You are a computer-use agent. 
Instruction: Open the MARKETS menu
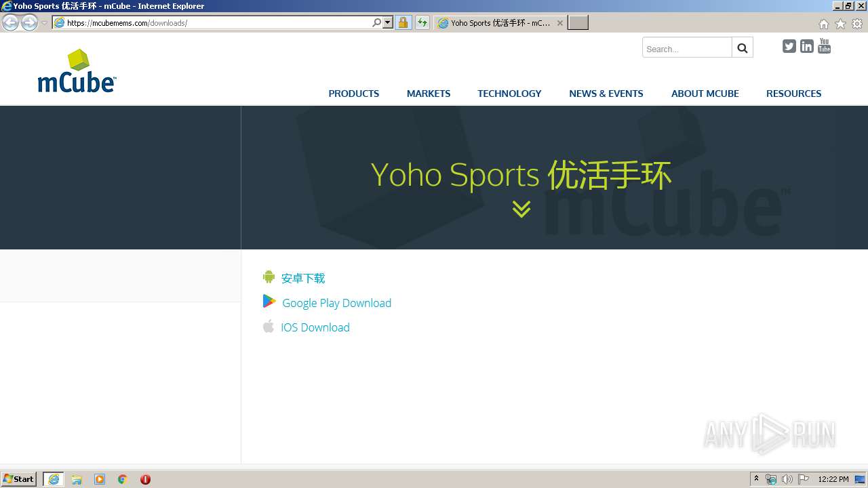pos(429,94)
